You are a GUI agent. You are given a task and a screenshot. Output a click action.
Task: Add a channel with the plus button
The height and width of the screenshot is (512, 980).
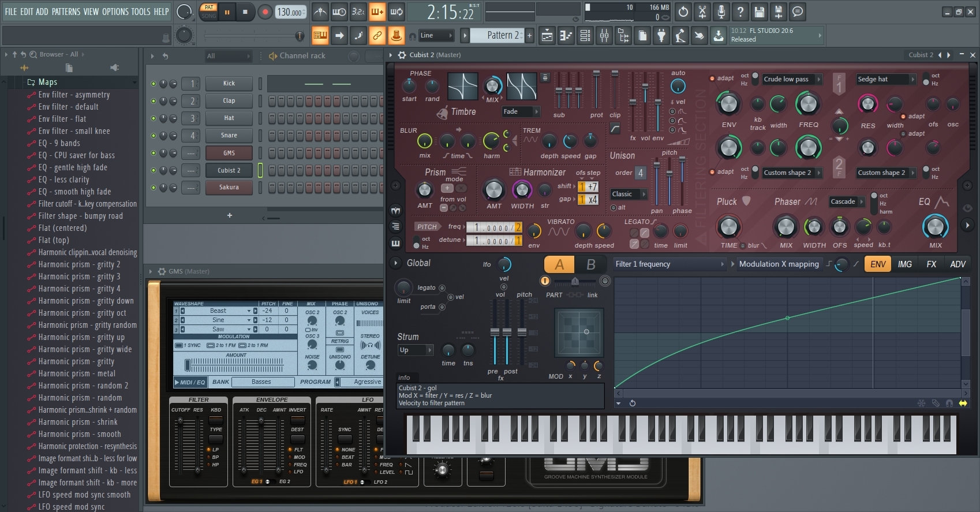coord(230,215)
